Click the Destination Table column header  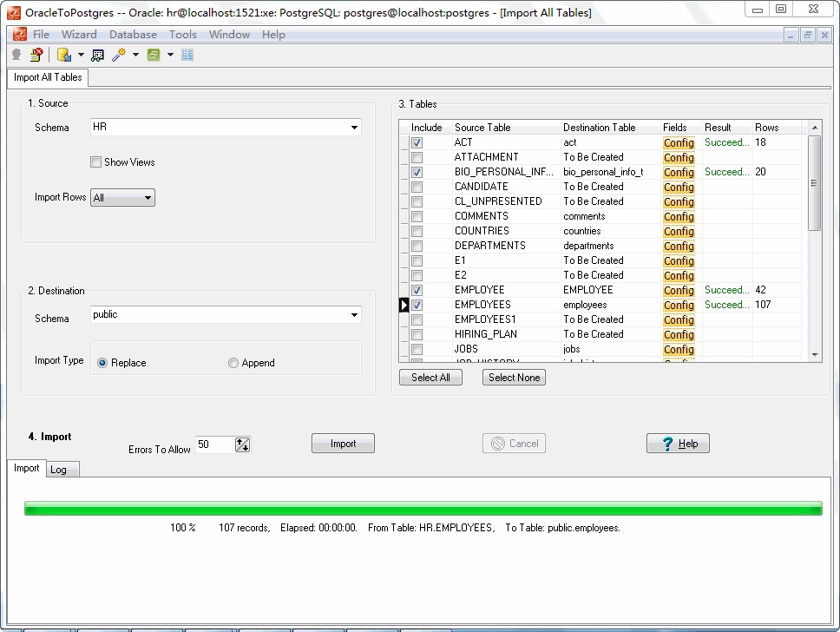coord(611,128)
